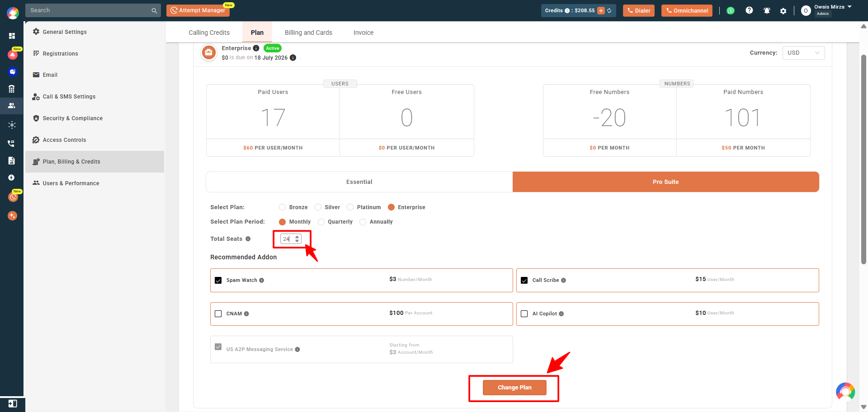The width and height of the screenshot is (868, 412).
Task: Open the Invoice tab
Action: [x=363, y=33]
